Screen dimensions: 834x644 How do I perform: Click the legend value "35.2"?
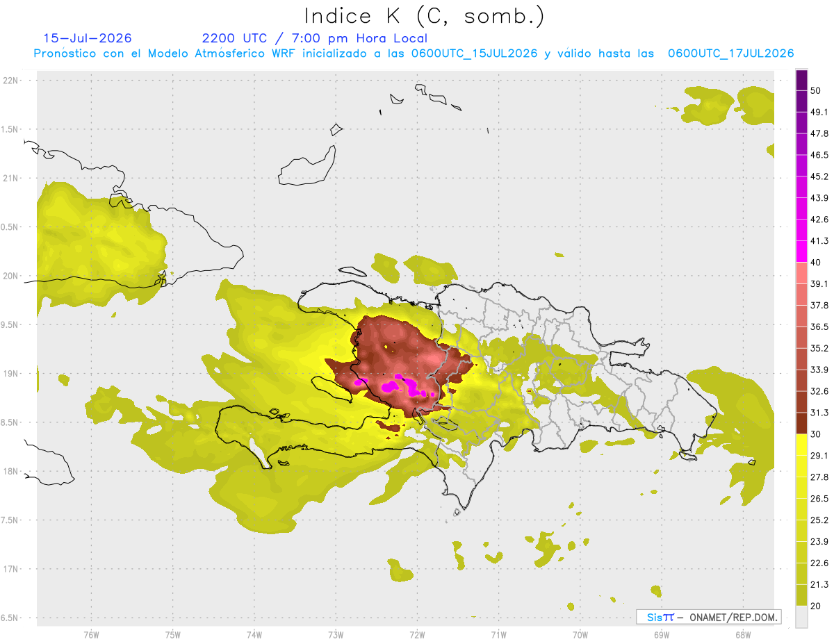tap(819, 348)
